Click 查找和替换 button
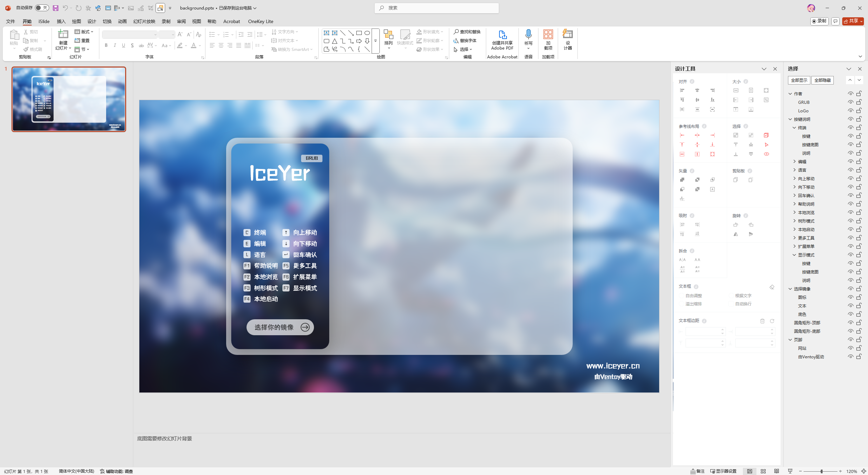This screenshot has height=475, width=868. click(x=467, y=32)
